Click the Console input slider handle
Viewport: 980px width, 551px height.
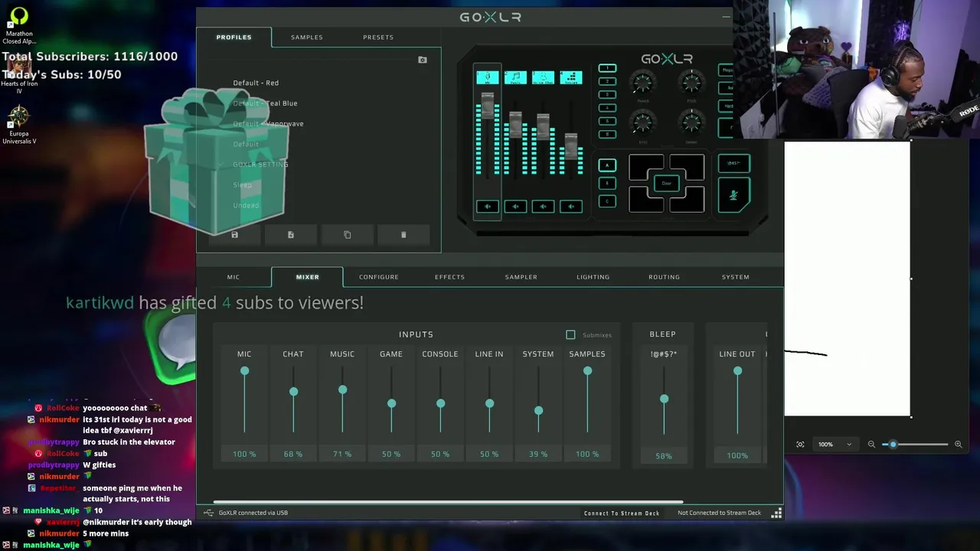tap(440, 403)
